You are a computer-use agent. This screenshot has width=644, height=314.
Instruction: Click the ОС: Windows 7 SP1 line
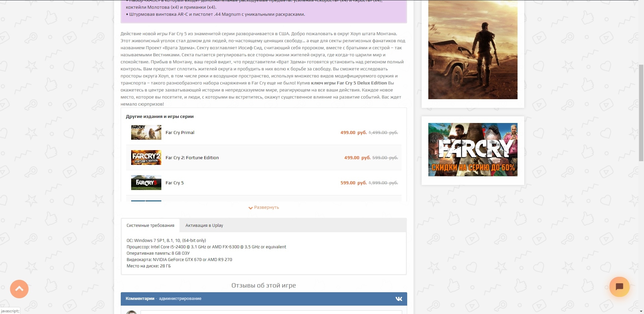pyautogui.click(x=166, y=241)
